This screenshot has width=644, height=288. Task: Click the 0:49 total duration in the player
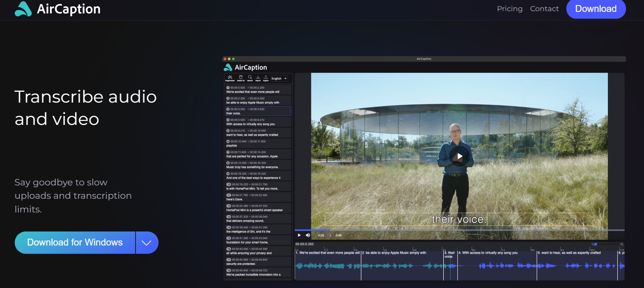[x=339, y=235]
